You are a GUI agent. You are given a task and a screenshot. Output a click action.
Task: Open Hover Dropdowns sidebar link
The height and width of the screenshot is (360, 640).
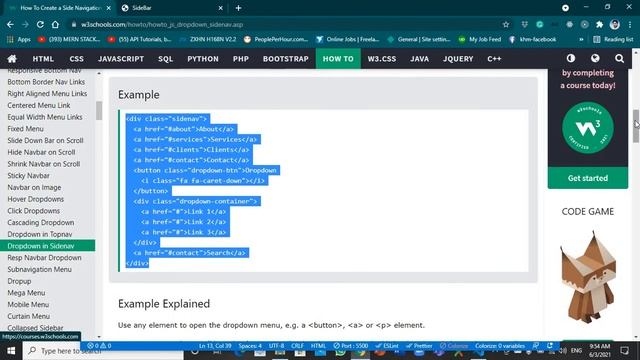[x=36, y=199]
